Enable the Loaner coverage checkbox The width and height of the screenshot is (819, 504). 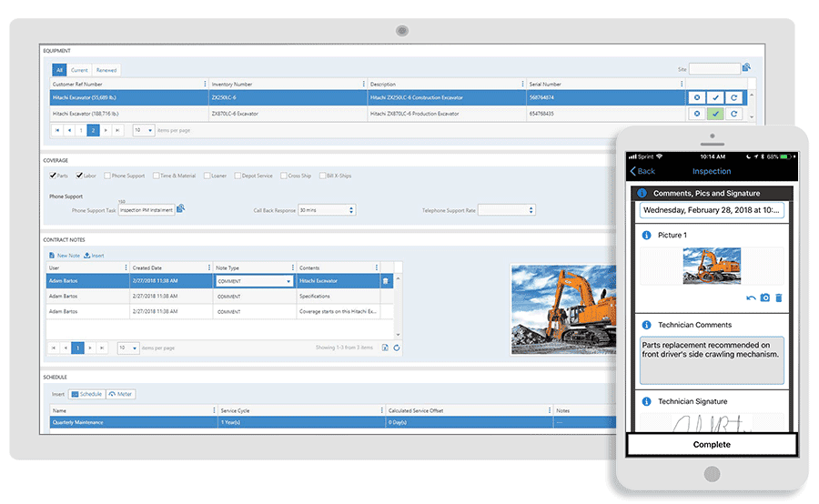pyautogui.click(x=207, y=176)
